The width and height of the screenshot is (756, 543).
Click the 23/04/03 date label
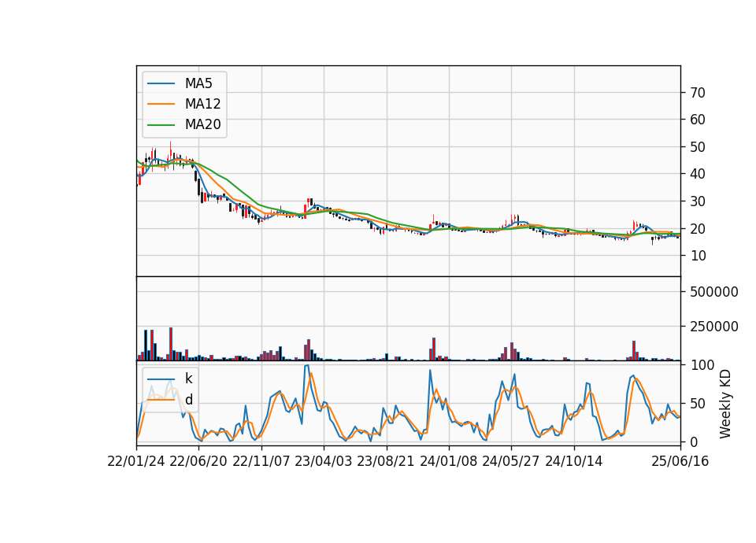[324, 461]
